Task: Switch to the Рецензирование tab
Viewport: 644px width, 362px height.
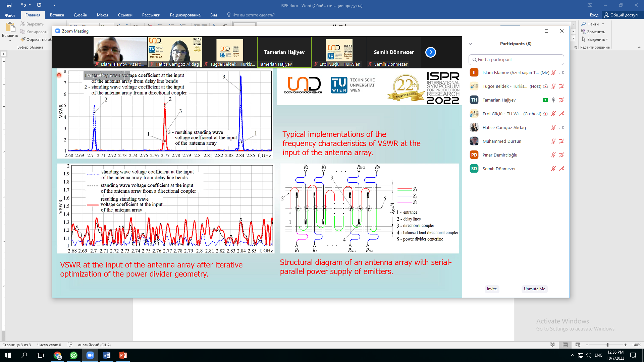Action: point(185,15)
